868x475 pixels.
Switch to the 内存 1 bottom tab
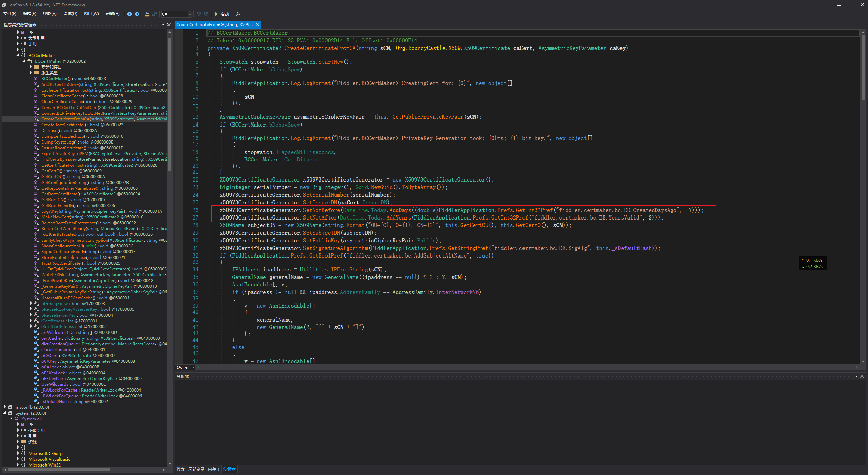pyautogui.click(x=214, y=469)
